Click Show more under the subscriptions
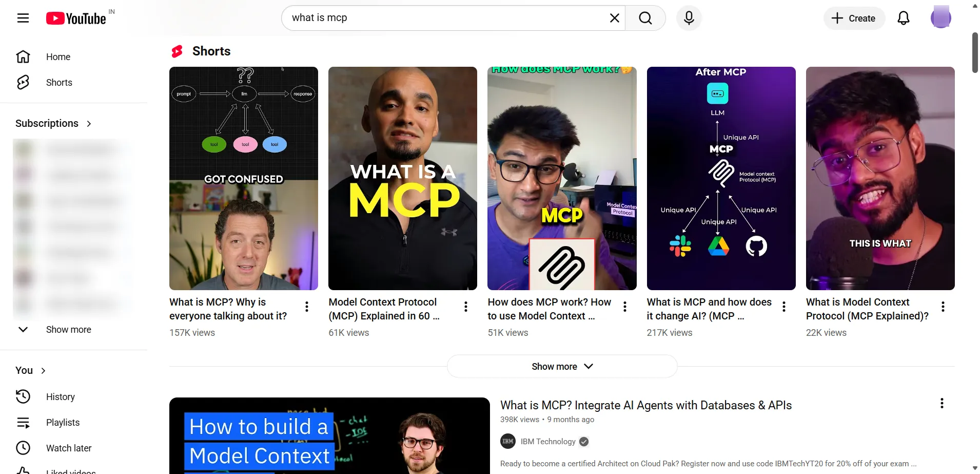This screenshot has width=980, height=474. coord(68,329)
